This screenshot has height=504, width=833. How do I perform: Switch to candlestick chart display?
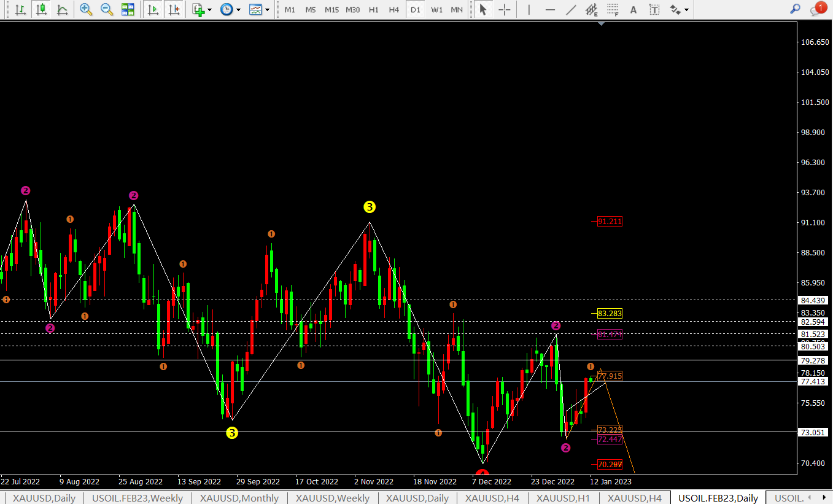click(41, 9)
